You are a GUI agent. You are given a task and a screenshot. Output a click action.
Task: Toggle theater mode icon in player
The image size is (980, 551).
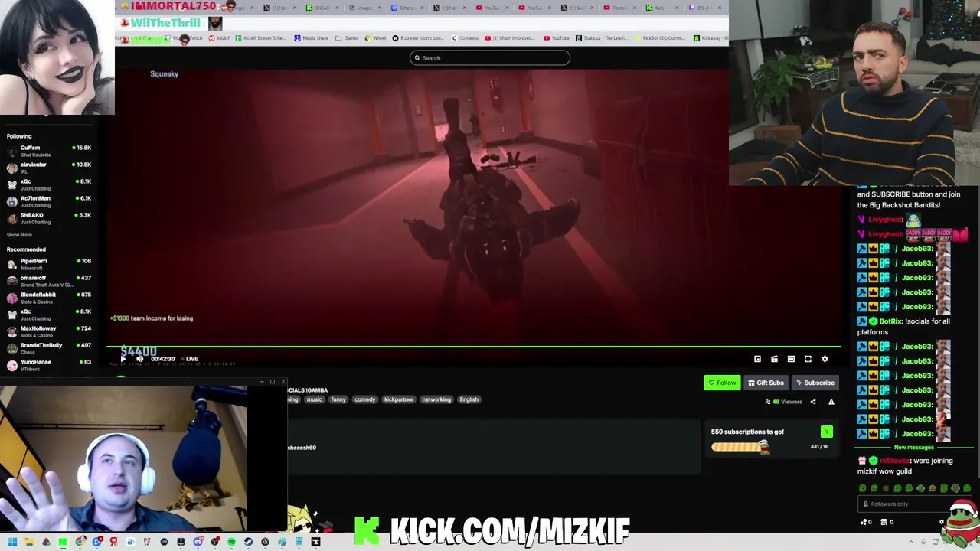791,359
